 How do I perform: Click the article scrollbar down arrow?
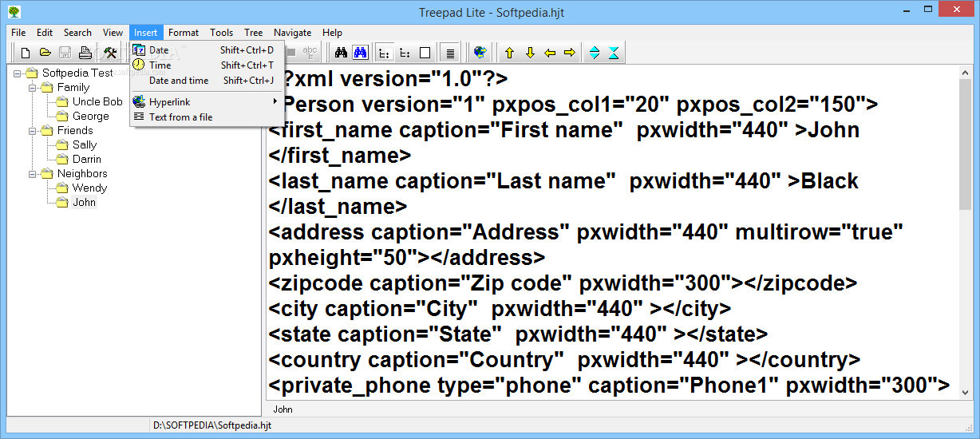[x=966, y=393]
